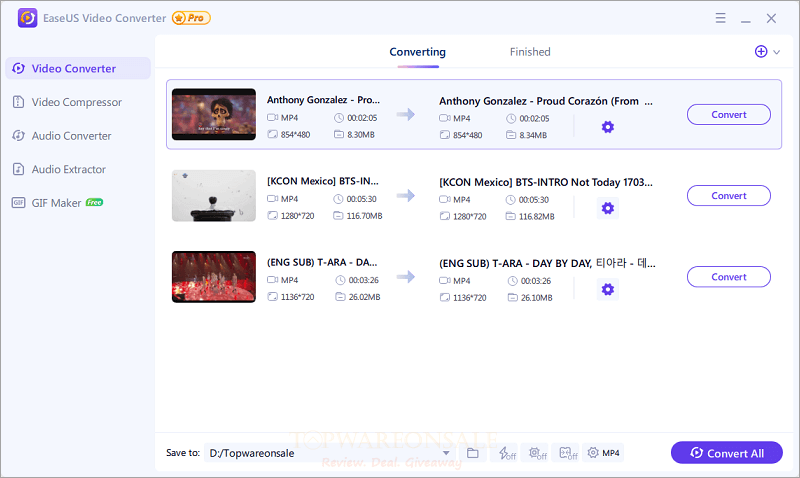This screenshot has width=800, height=478.
Task: Click source size 116.70MB
Action: point(364,216)
